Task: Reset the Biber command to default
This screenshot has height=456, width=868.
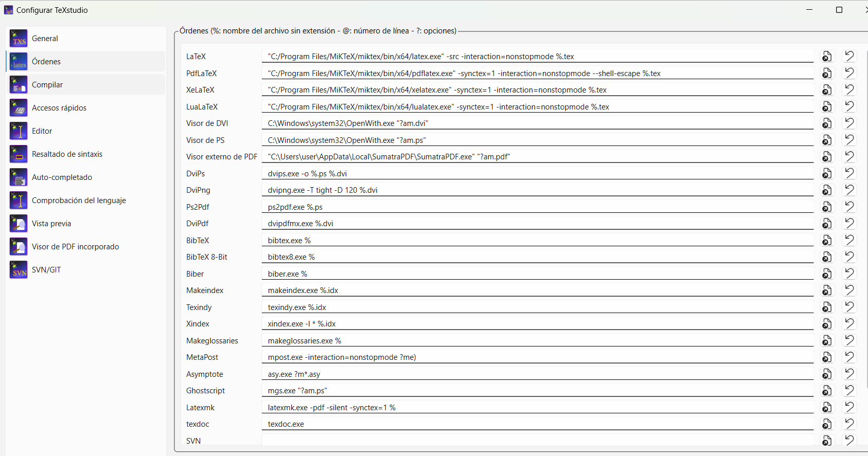Action: 849,273
